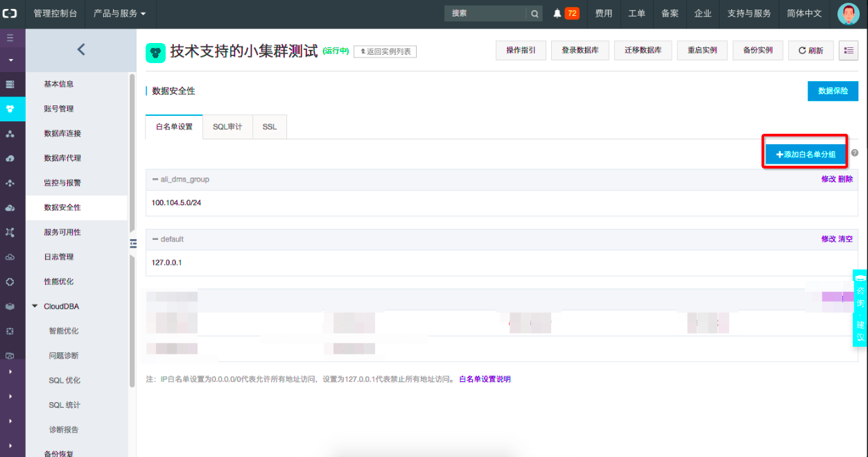Collapse the ali_dms_group whitelist group
Image resolution: width=868 pixels, height=457 pixels.
pyautogui.click(x=155, y=179)
